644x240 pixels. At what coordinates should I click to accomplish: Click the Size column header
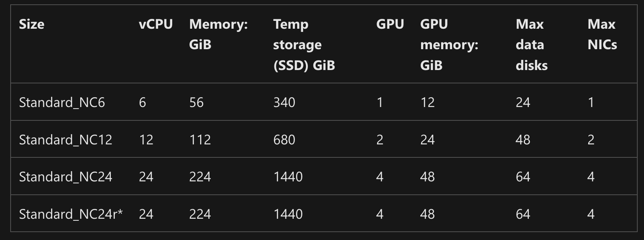pyautogui.click(x=32, y=24)
